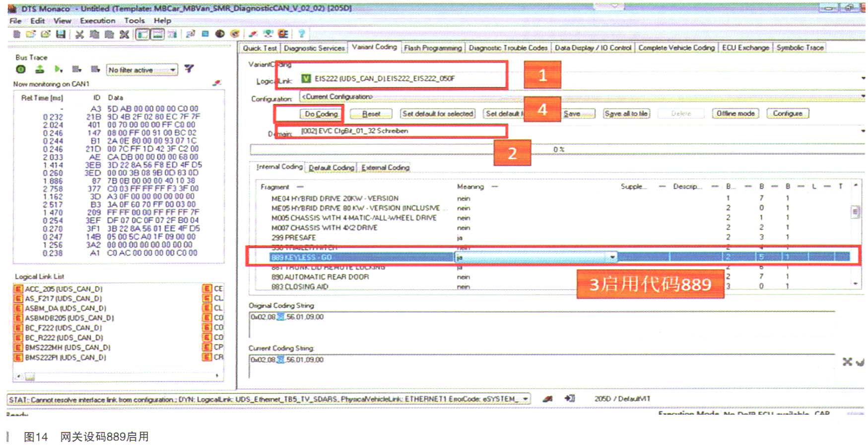Click the open folder toolbar icon
The image size is (868, 447).
click(x=31, y=34)
